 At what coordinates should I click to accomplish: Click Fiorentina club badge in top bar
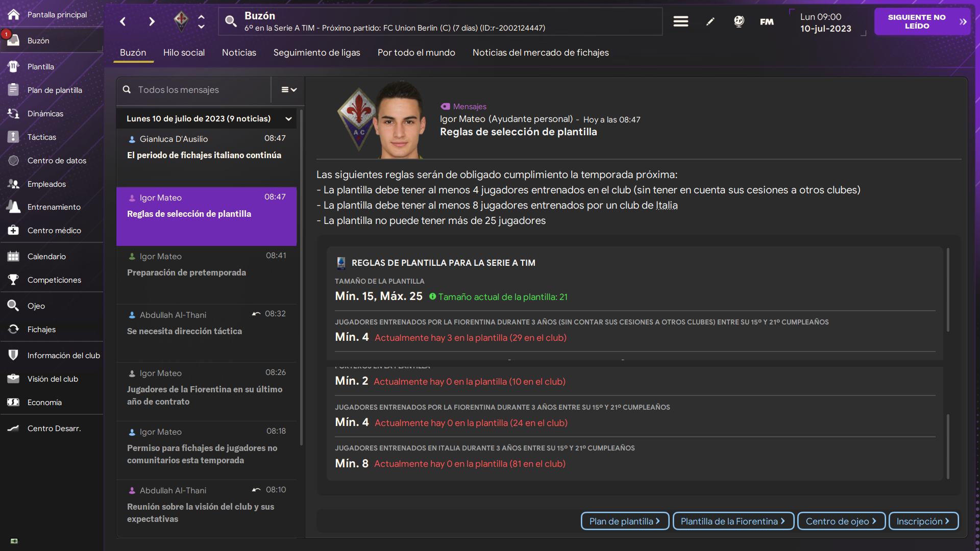point(181,21)
